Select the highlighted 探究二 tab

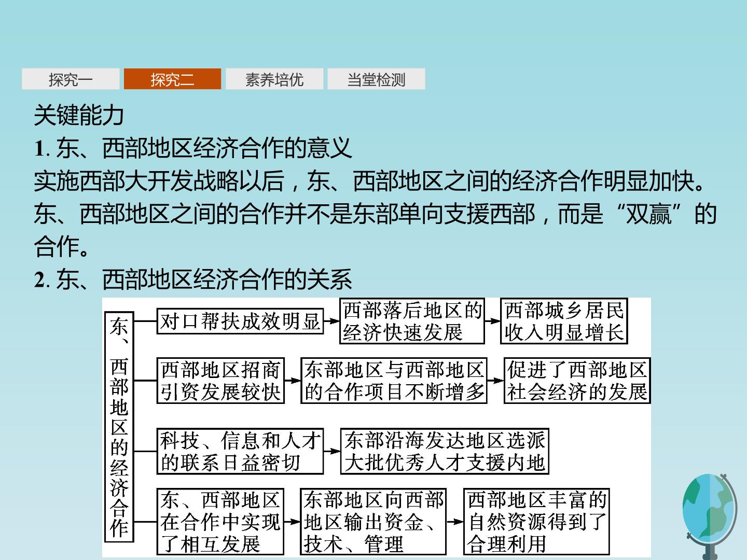[172, 79]
